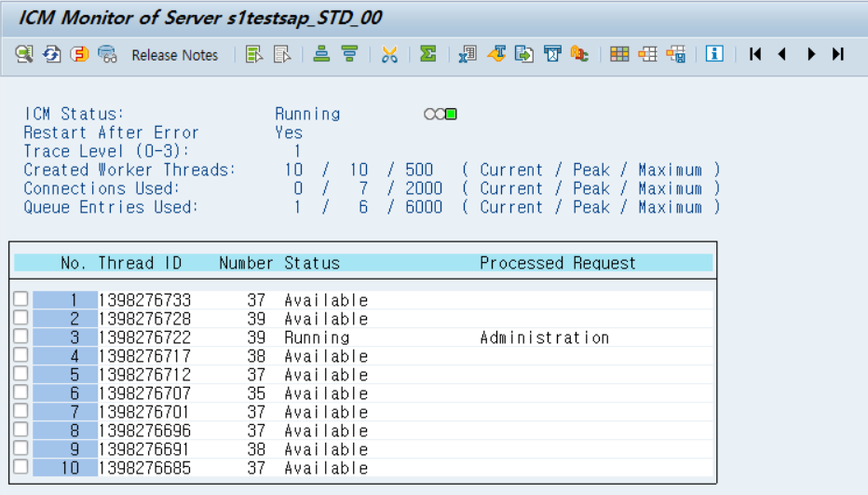Click the green ICM status traffic light
This screenshot has height=495, width=868.
click(451, 115)
